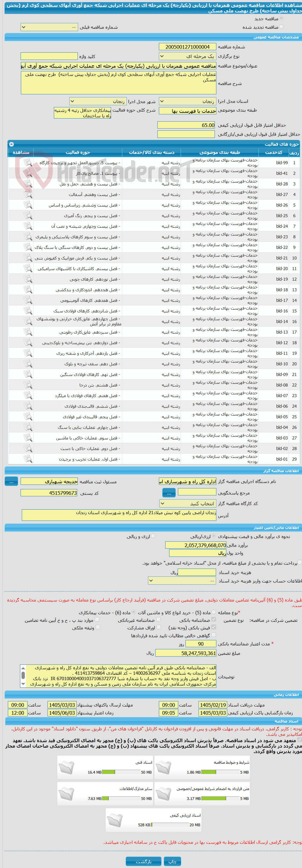The height and width of the screenshot is (868, 302).
Task: Toggle پرداخت از اسناد خزانه اسلامی checkbox
Action: click(x=300, y=562)
